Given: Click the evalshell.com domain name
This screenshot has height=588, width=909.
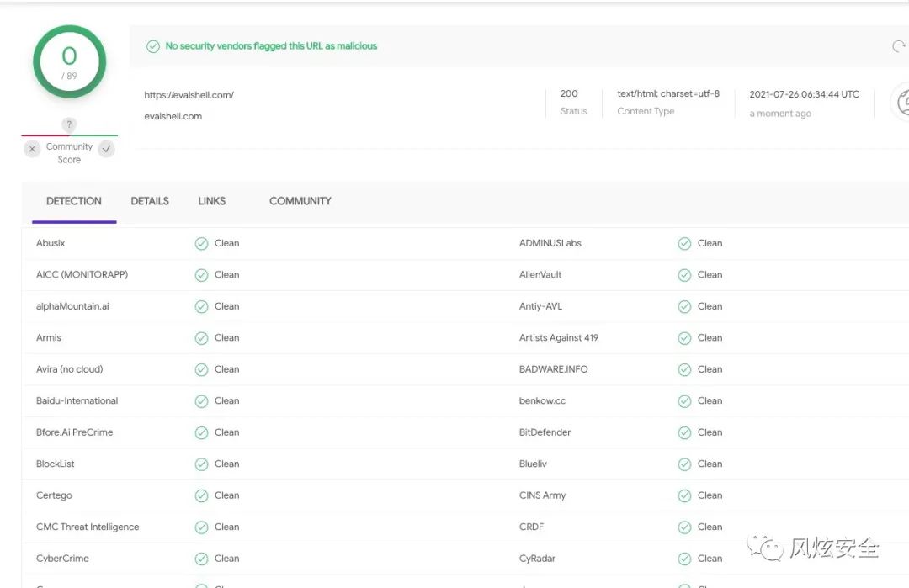Looking at the screenshot, I should tap(173, 116).
